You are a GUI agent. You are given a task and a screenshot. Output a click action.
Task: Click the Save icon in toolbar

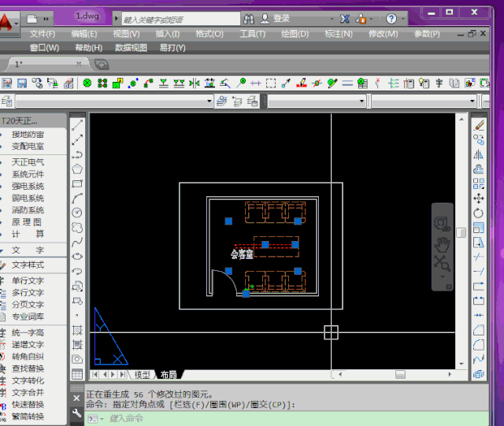[22, 83]
